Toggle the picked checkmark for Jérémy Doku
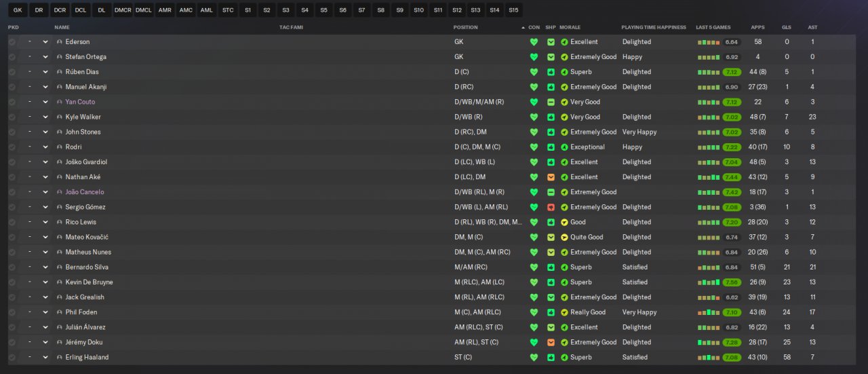868x374 pixels. (12, 343)
